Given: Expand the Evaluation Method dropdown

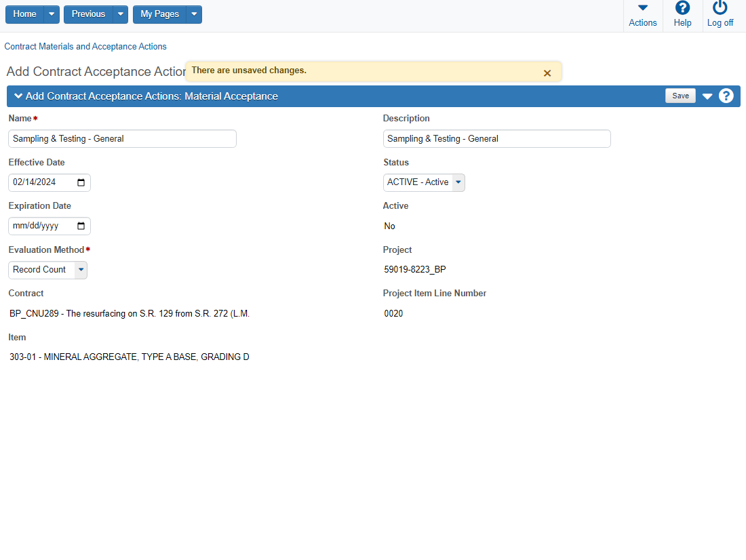Looking at the screenshot, I should point(81,270).
